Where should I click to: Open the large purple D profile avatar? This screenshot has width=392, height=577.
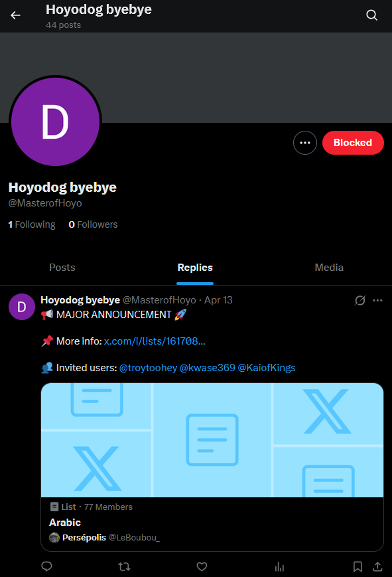click(56, 122)
